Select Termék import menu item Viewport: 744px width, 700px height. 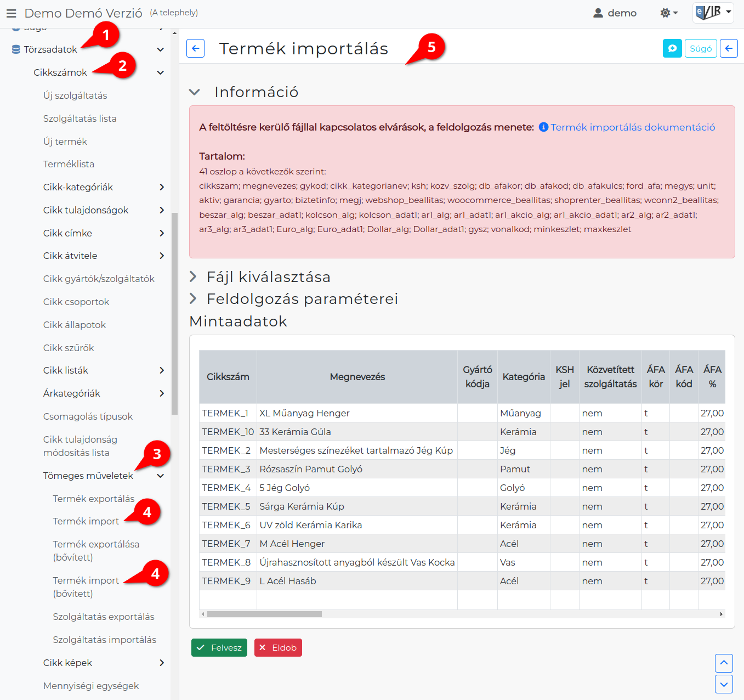click(86, 521)
